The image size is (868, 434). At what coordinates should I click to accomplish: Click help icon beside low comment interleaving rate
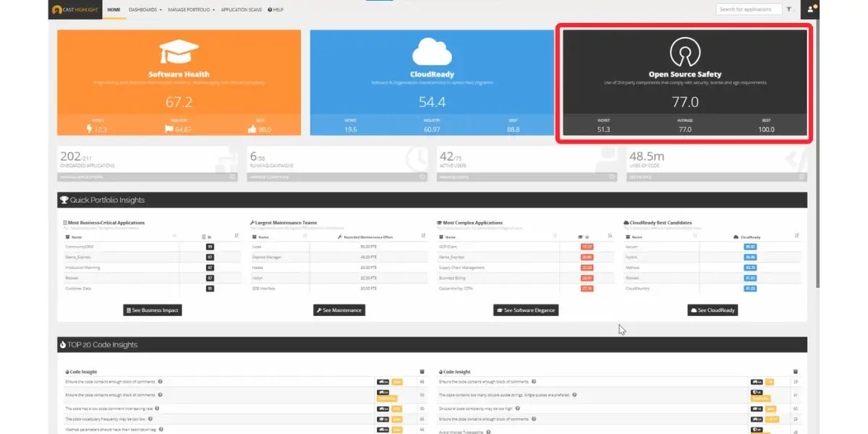[x=156, y=409]
